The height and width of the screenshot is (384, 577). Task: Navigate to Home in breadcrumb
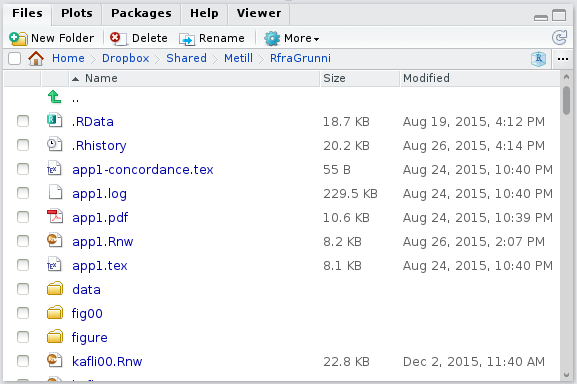68,58
